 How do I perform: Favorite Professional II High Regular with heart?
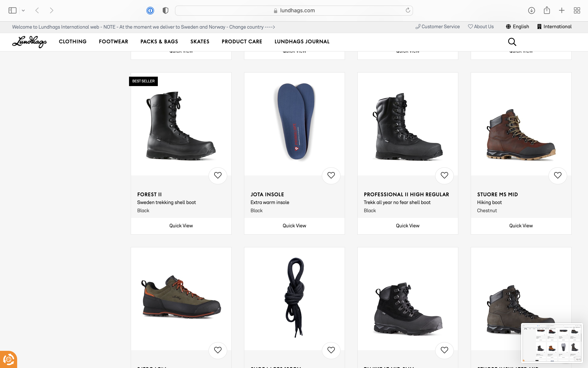coord(444,175)
